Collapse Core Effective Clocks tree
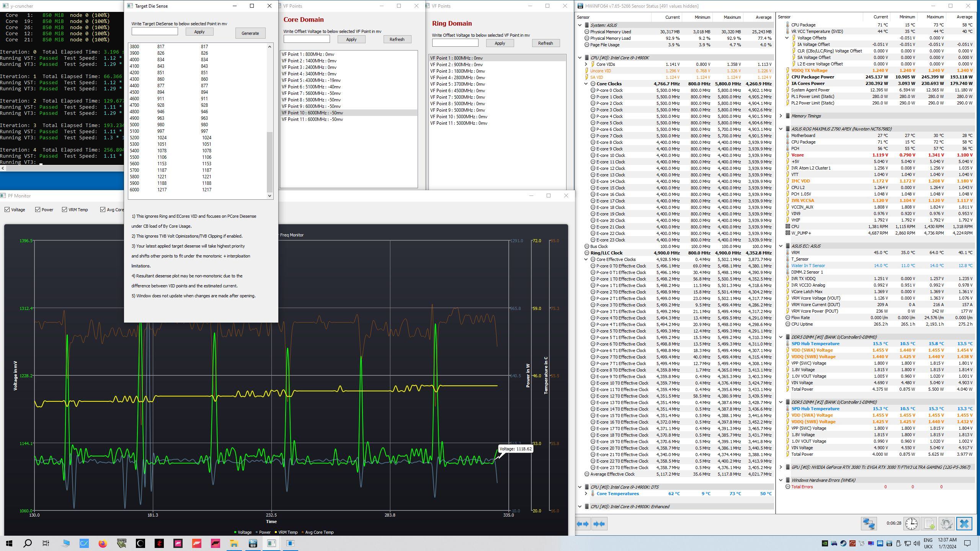 click(x=586, y=259)
